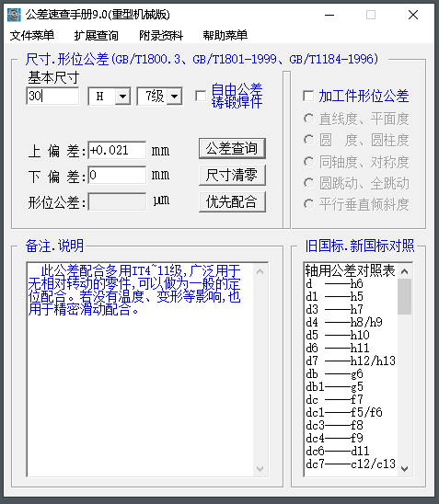Select the row dc6——d11
The width and height of the screenshot is (439, 504).
coord(351,451)
